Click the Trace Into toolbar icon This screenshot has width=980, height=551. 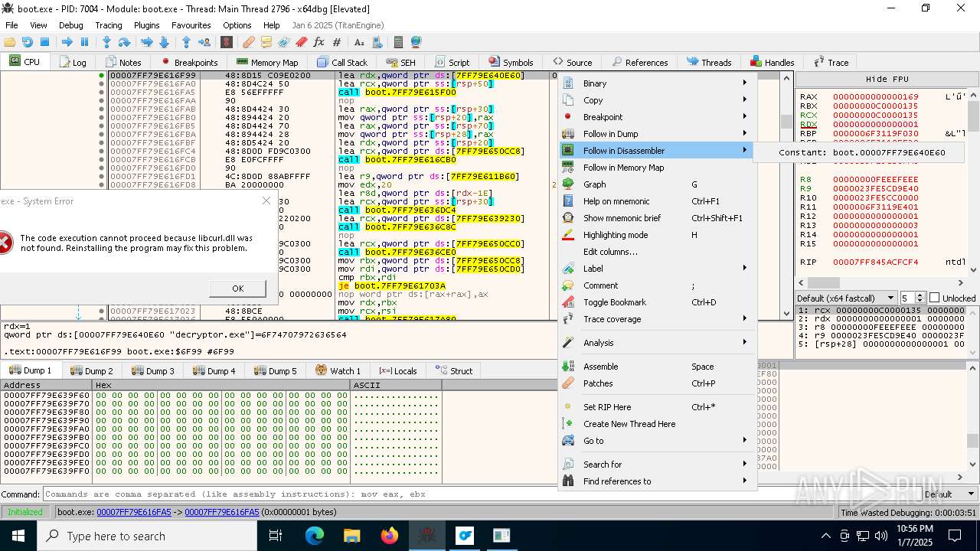click(x=146, y=42)
